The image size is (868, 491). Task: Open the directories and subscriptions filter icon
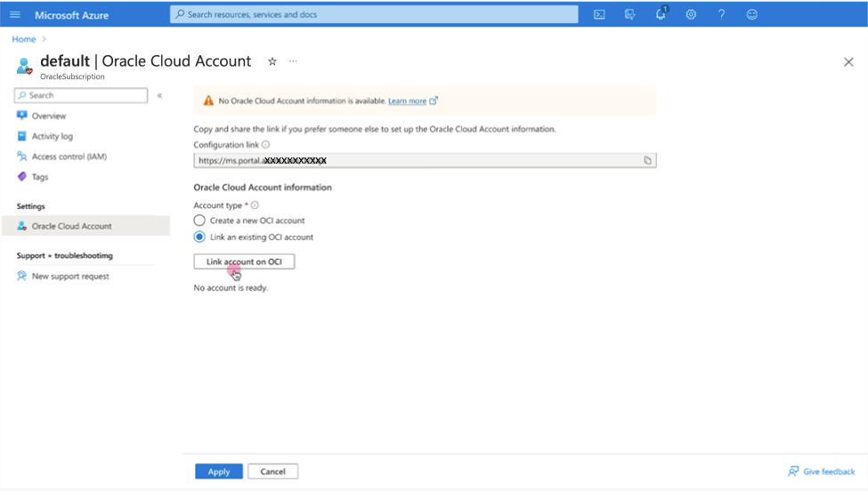630,14
